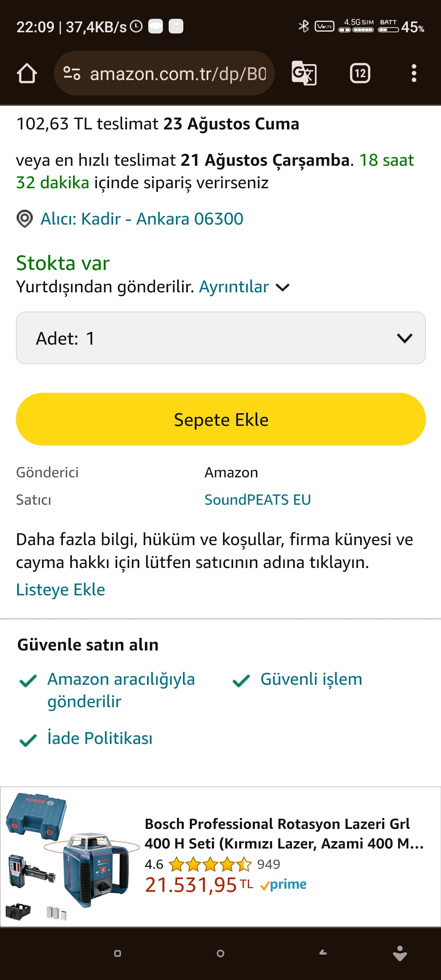441x980 pixels.
Task: Open the Adet quantity dropdown
Action: (220, 338)
